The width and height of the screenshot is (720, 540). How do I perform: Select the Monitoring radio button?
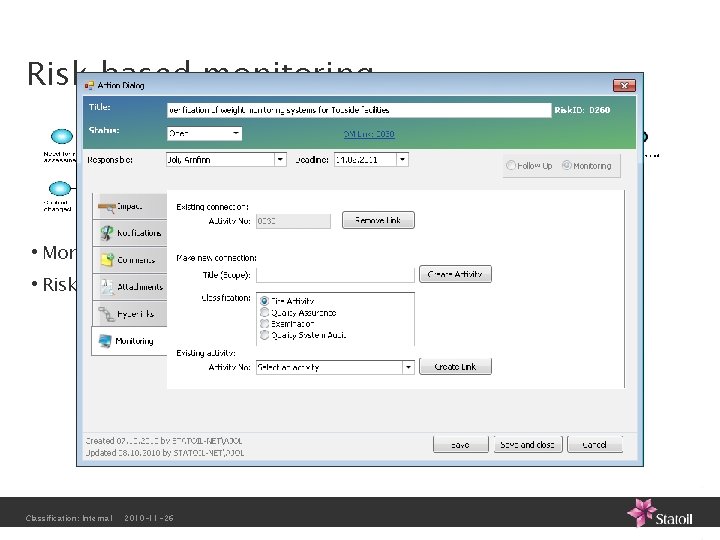tap(567, 165)
